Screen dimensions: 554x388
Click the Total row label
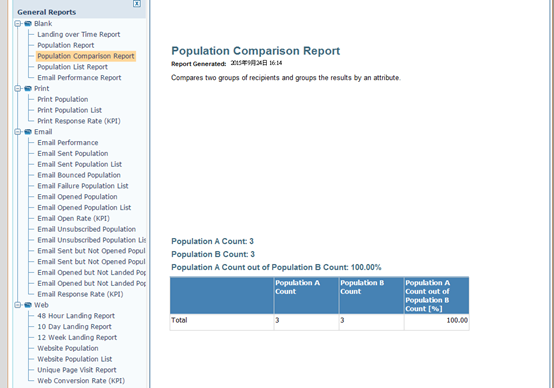(179, 320)
